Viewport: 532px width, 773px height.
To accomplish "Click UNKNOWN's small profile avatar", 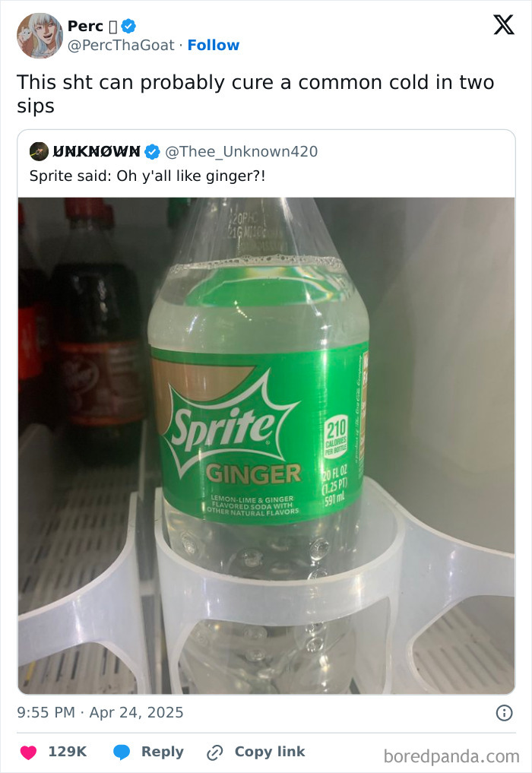I will click(x=37, y=151).
